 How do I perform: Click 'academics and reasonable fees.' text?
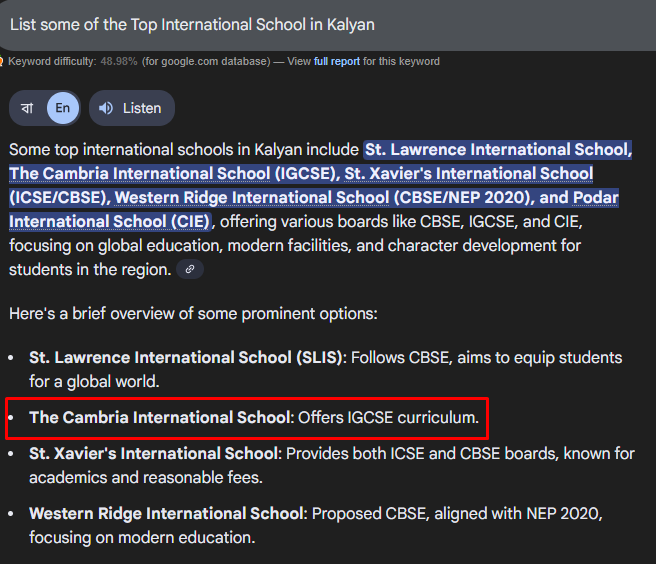pos(146,477)
